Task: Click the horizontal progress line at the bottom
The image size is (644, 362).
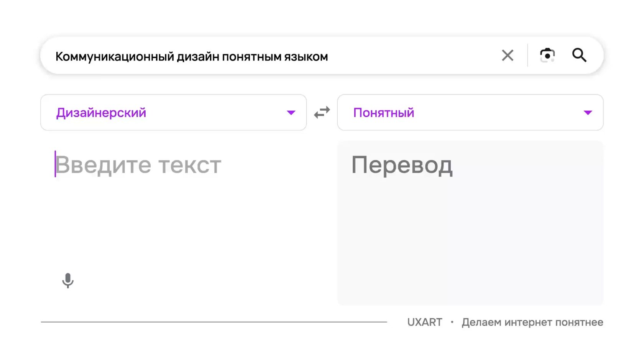Action: pos(214,322)
